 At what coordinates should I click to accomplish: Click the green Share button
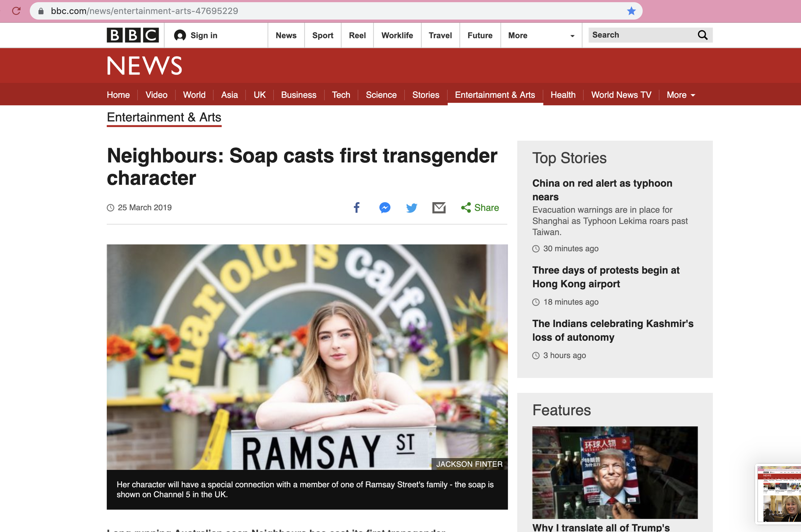tap(480, 207)
